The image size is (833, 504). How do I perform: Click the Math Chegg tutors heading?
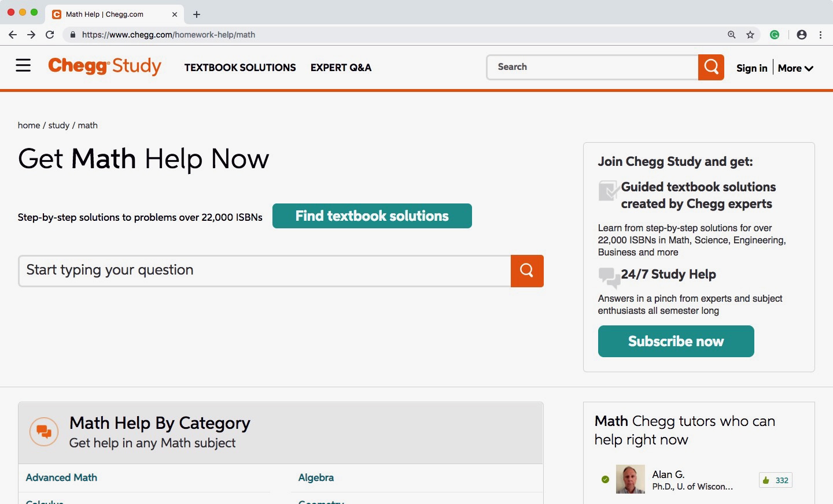[685, 430]
